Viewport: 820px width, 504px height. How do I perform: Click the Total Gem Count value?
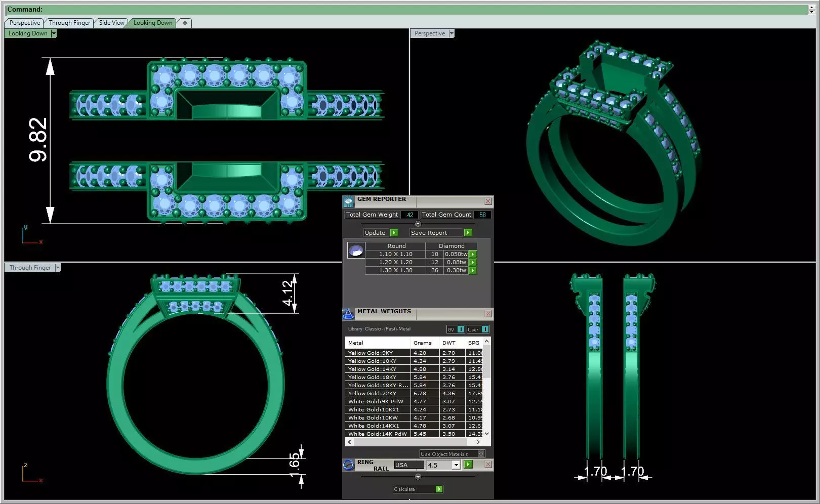(x=482, y=215)
